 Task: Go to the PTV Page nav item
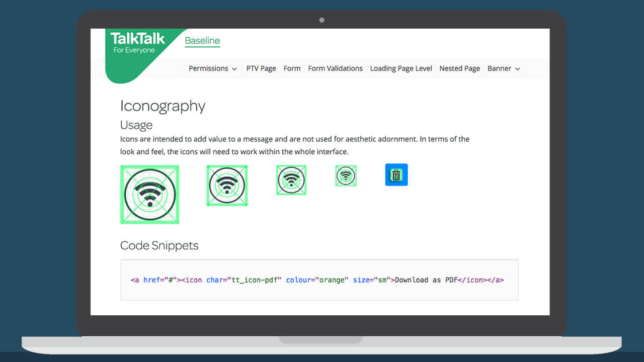pyautogui.click(x=261, y=68)
